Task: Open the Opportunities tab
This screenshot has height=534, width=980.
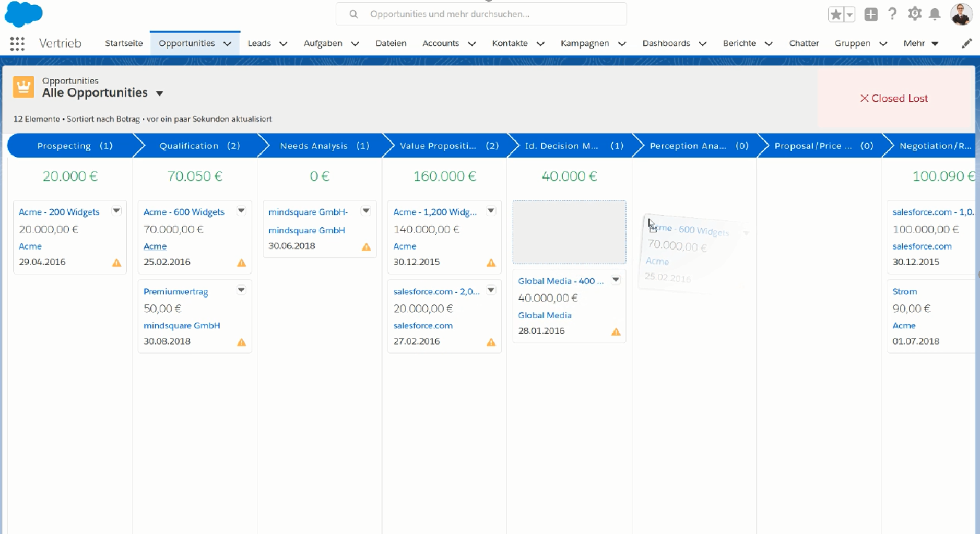Action: [186, 43]
